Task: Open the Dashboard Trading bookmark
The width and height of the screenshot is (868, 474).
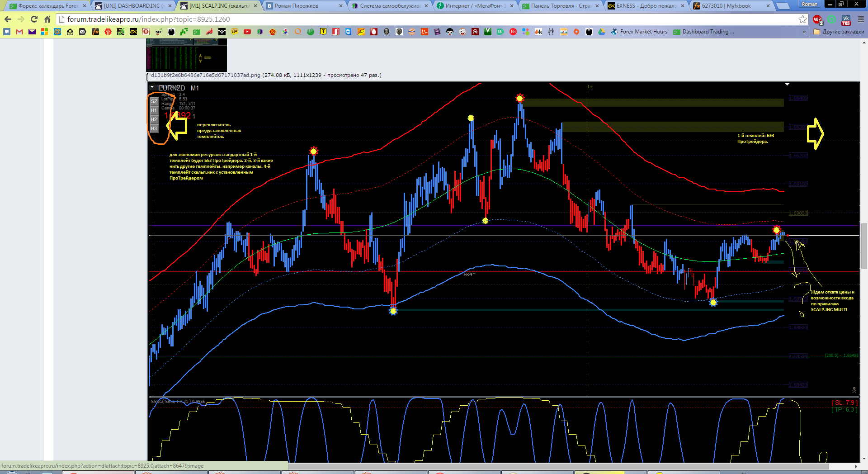Action: [x=703, y=32]
